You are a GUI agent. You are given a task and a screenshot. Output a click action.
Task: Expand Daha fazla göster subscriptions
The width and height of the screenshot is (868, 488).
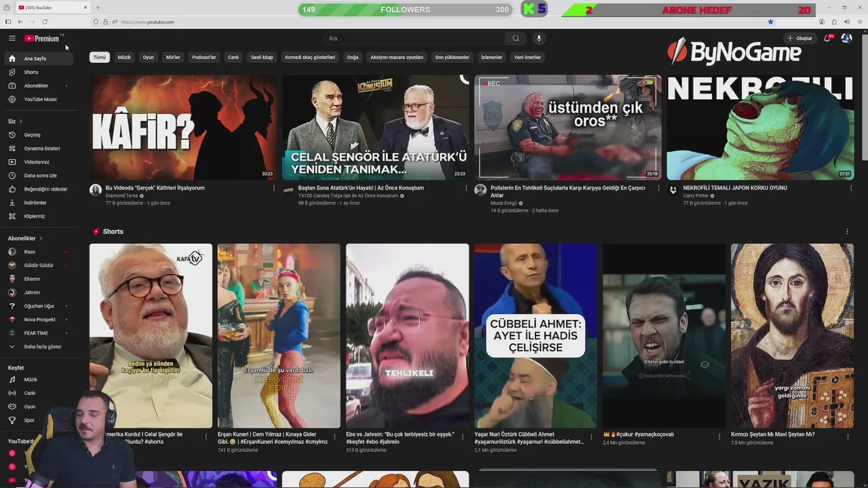(x=38, y=347)
